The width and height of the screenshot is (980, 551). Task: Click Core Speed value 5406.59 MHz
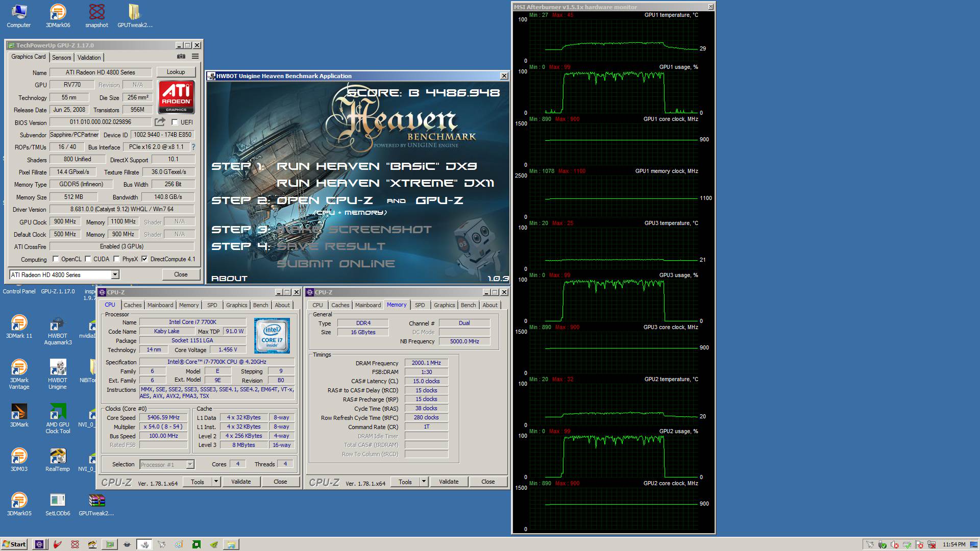tap(163, 417)
